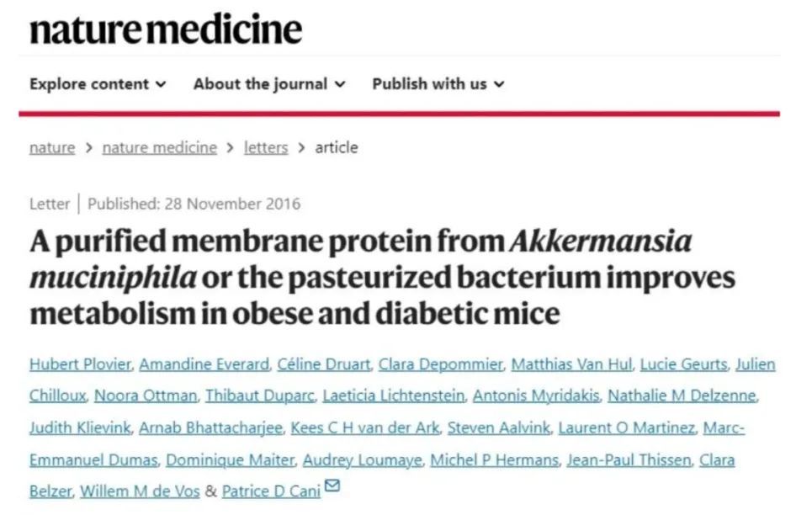812x515 pixels.
Task: Expand the Explore content dropdown
Action: click(98, 84)
